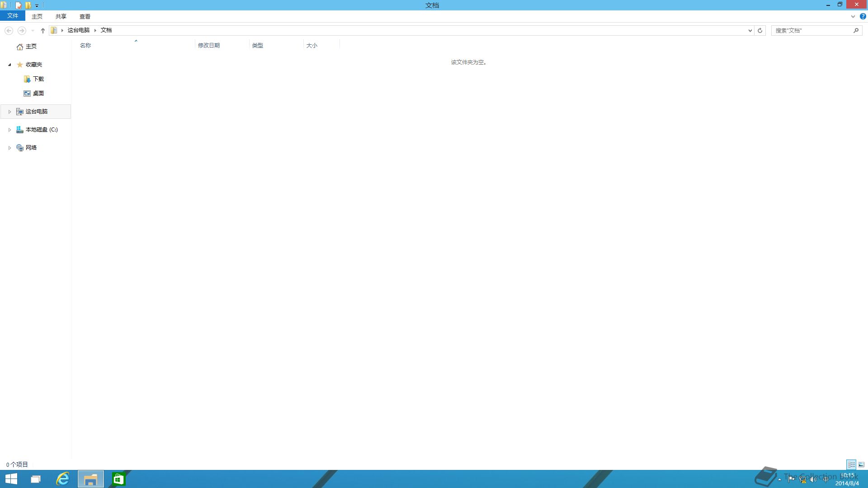
Task: Click the Forward navigation arrow
Action: 22,30
